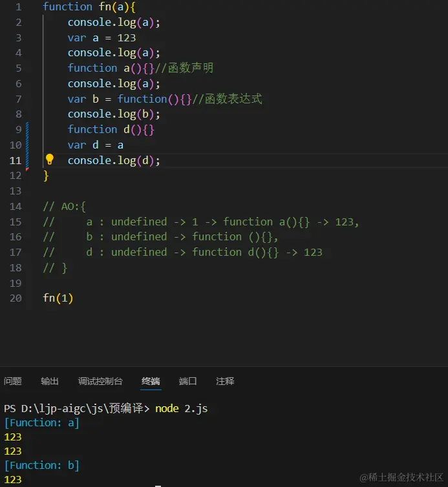Click 'console.log(a);' on line 2
The height and width of the screenshot is (487, 448).
pos(114,23)
